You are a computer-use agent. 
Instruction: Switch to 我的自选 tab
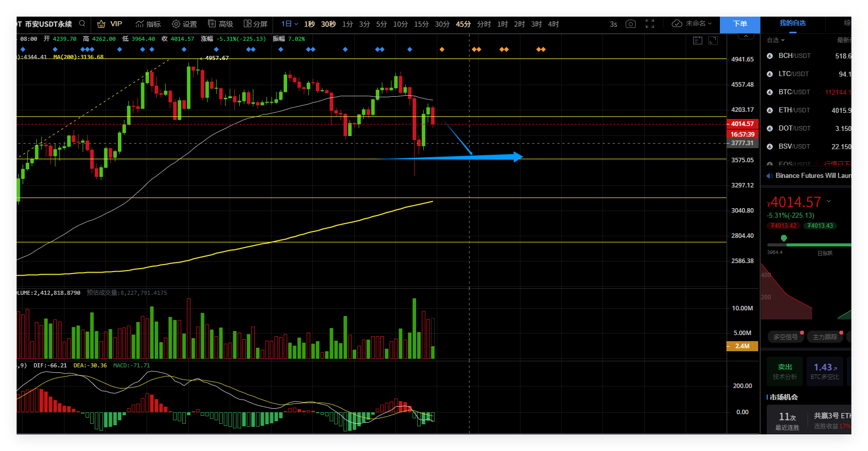point(792,23)
